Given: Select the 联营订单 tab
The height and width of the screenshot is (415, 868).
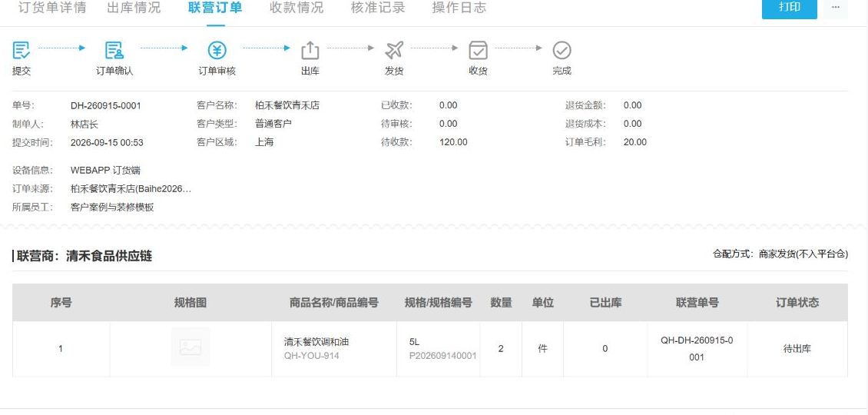Looking at the screenshot, I should [x=215, y=8].
